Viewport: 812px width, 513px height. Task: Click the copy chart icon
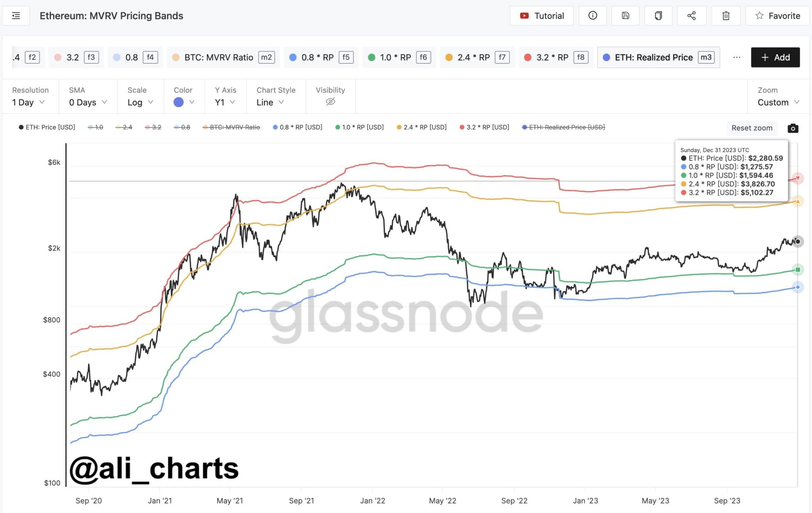[658, 16]
